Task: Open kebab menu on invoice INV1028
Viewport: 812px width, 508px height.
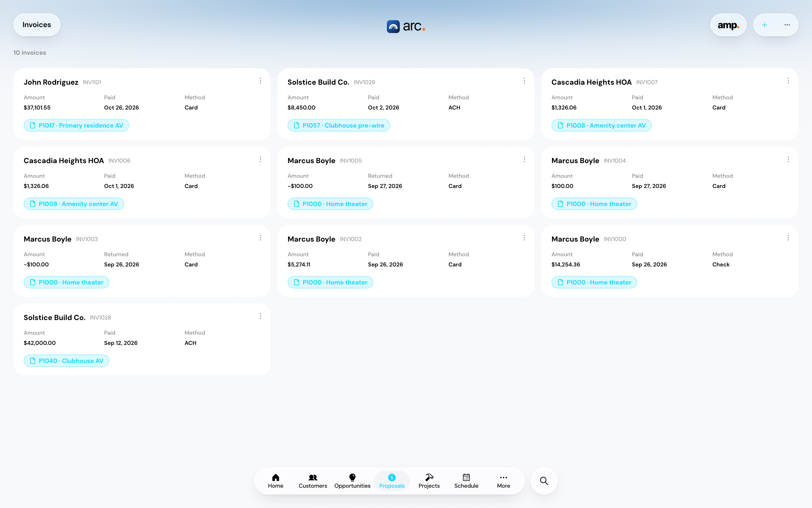Action: [x=261, y=316]
